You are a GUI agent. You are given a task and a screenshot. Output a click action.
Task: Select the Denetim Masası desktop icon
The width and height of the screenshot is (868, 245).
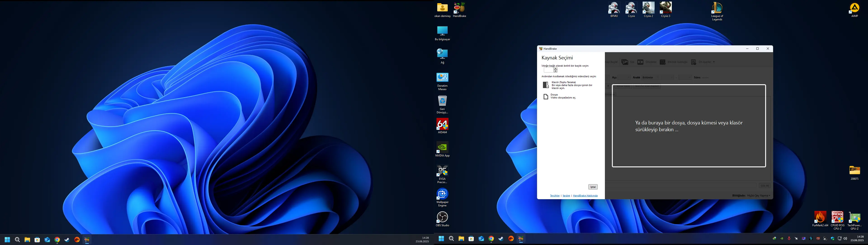coord(442,82)
